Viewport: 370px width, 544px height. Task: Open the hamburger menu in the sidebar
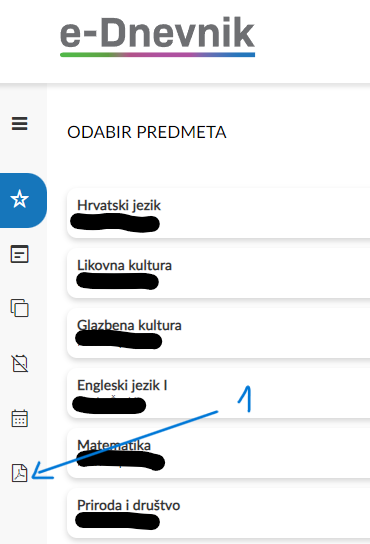(x=19, y=124)
